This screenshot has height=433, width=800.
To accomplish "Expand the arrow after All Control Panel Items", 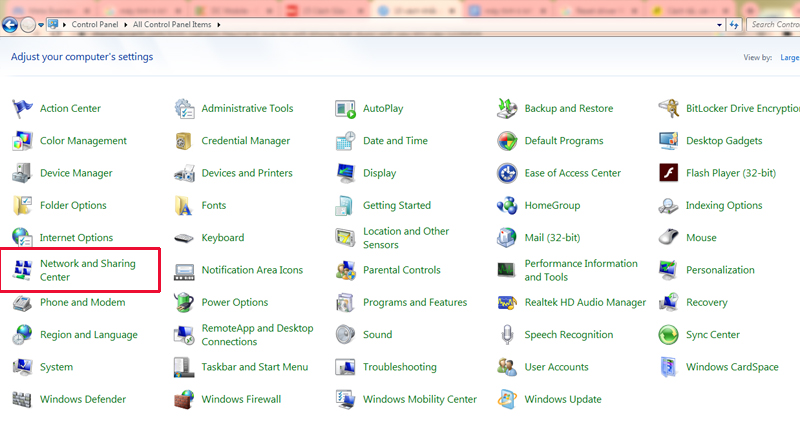I will click(x=218, y=24).
